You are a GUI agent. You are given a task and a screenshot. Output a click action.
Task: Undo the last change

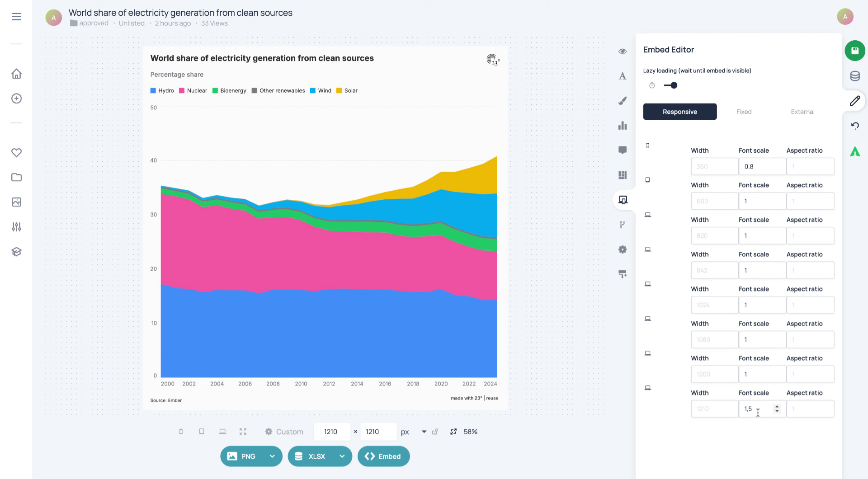[x=855, y=126]
